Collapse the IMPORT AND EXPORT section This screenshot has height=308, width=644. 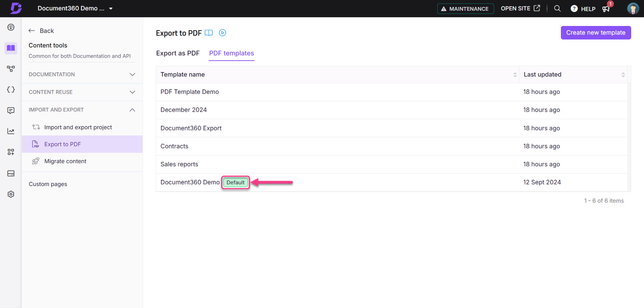(x=82, y=110)
